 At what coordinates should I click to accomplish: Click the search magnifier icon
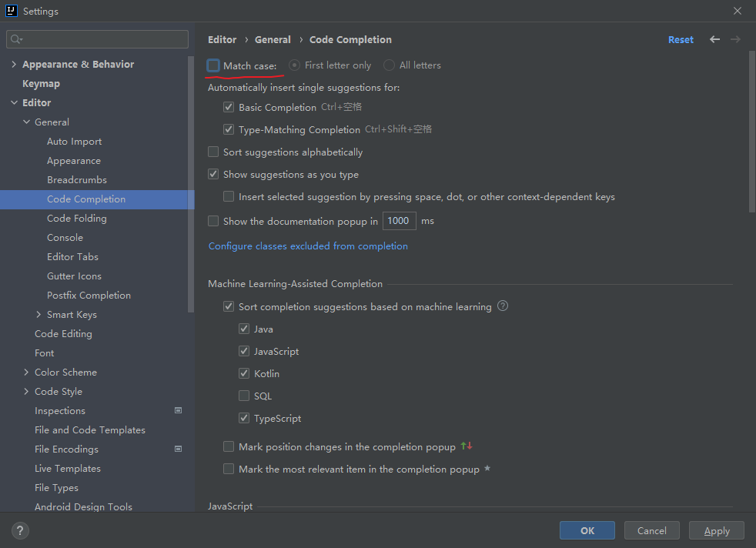16,39
